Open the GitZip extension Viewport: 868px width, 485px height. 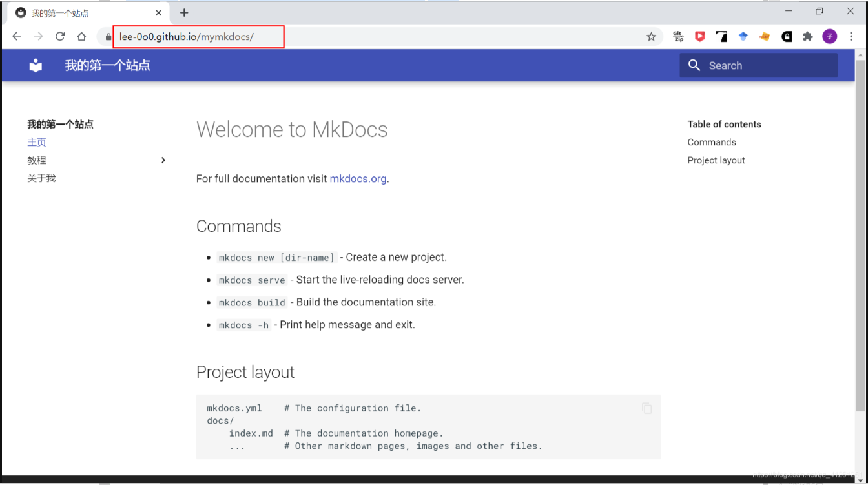pyautogui.click(x=678, y=37)
